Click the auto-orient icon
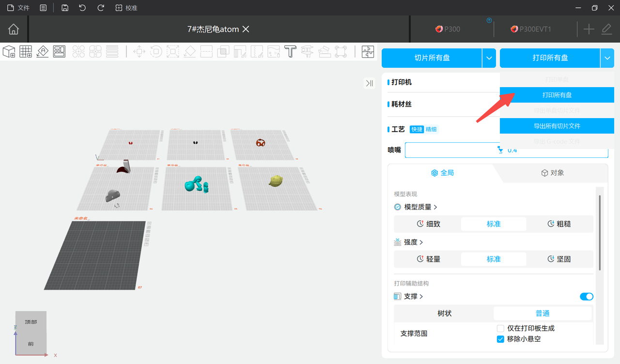 (x=42, y=51)
